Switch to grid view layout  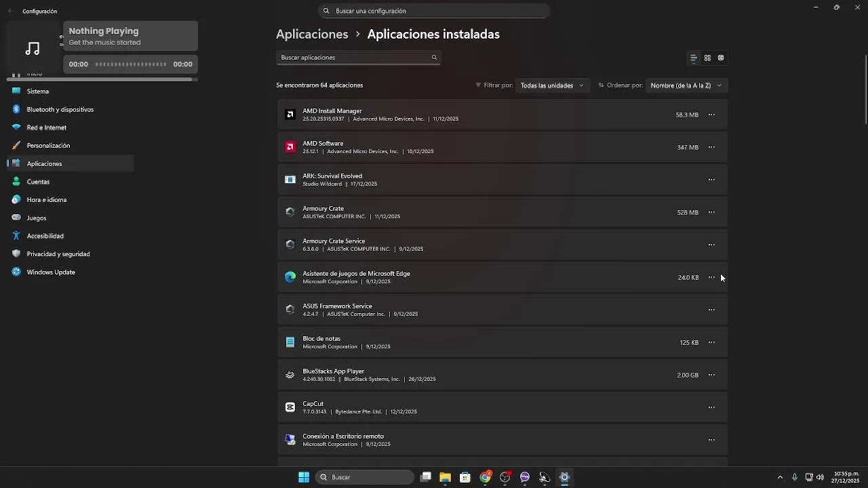[707, 58]
